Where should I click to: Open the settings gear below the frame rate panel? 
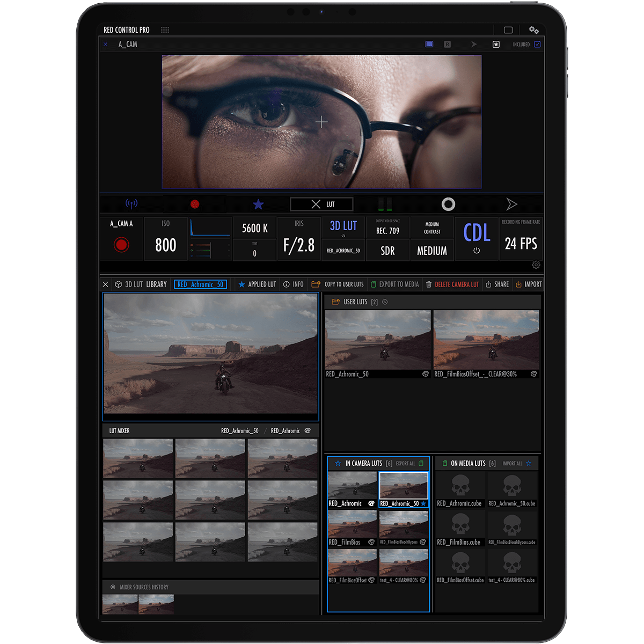[536, 265]
